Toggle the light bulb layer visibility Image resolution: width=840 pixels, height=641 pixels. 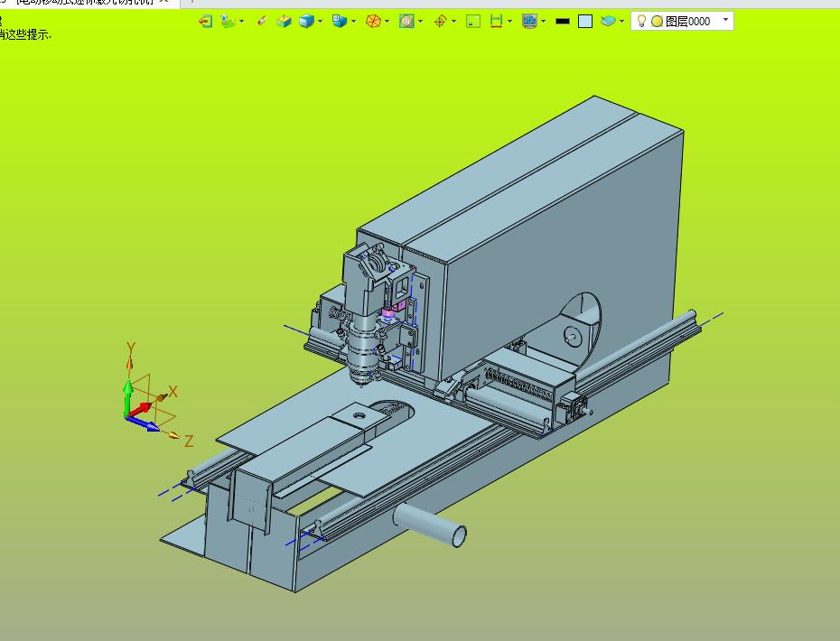[x=641, y=21]
